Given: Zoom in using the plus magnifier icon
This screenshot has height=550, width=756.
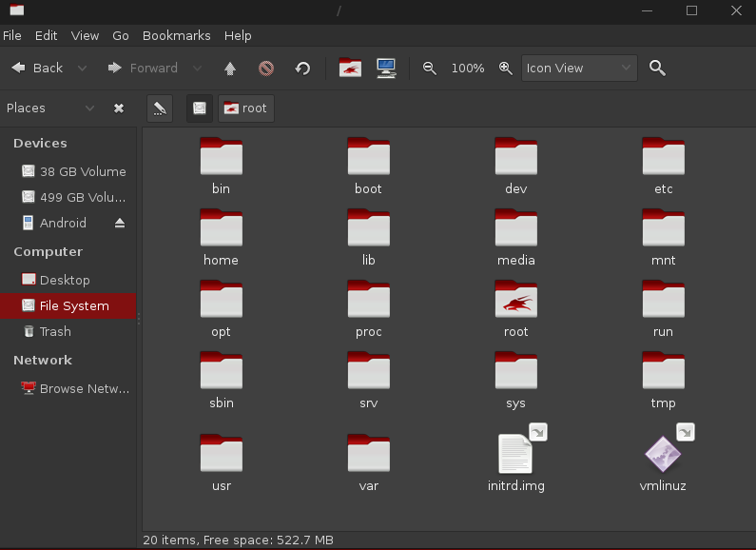Looking at the screenshot, I should tap(505, 69).
